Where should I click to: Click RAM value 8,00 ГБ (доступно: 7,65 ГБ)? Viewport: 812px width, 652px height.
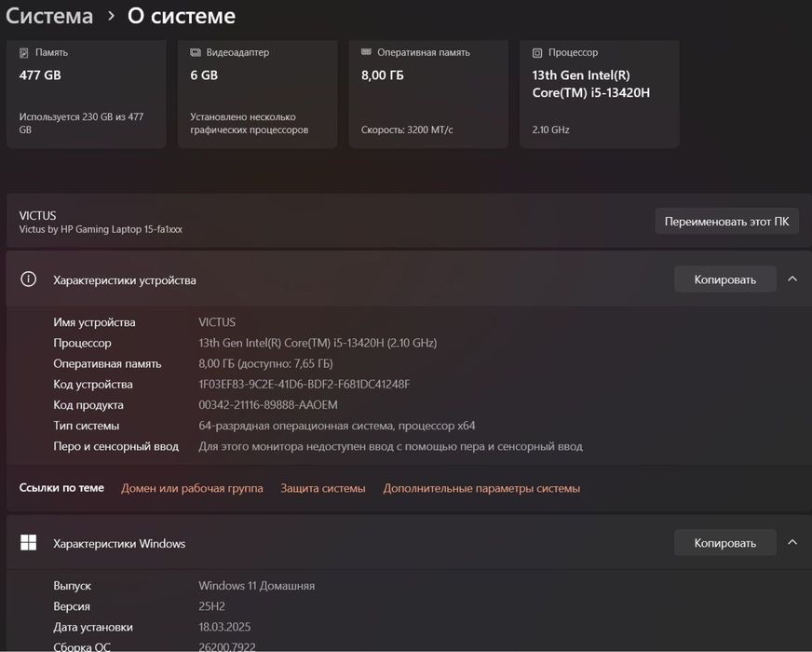tap(265, 363)
